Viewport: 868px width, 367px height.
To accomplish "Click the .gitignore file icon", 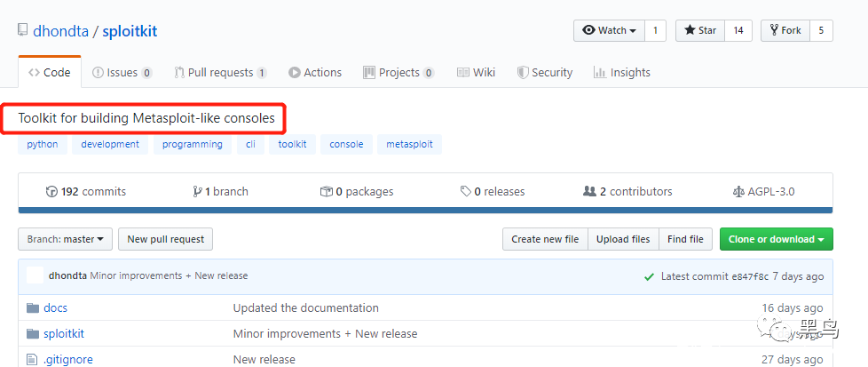I will click(32, 359).
